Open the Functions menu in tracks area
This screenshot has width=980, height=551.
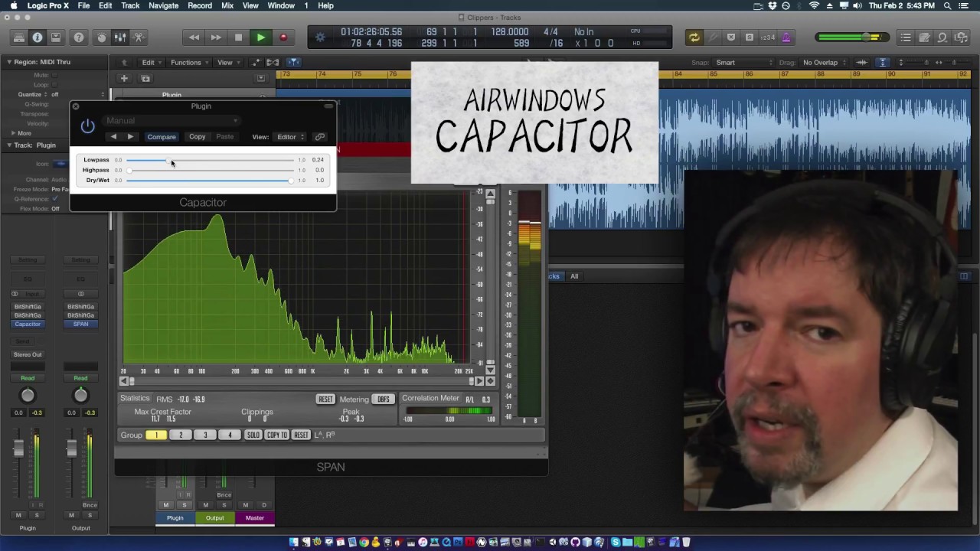tap(189, 63)
